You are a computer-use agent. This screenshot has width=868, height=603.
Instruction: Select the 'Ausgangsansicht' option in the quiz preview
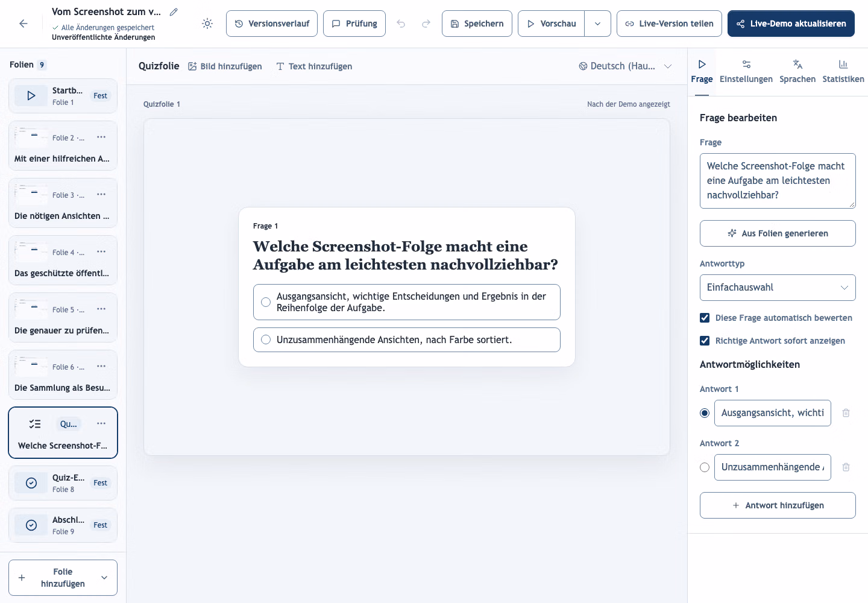coord(407,302)
